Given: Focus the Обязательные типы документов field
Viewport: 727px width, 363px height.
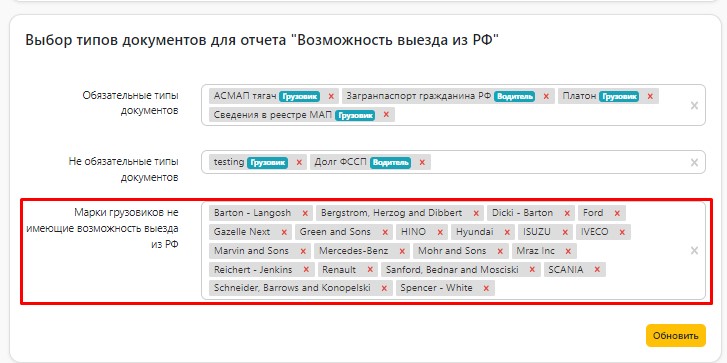Looking at the screenshot, I should click(453, 105).
